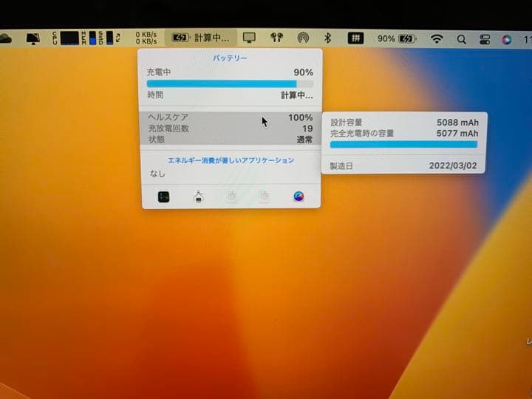Image resolution: width=532 pixels, height=399 pixels.
Task: Click the dark cloud icon in menu bar
Action: 6,38
